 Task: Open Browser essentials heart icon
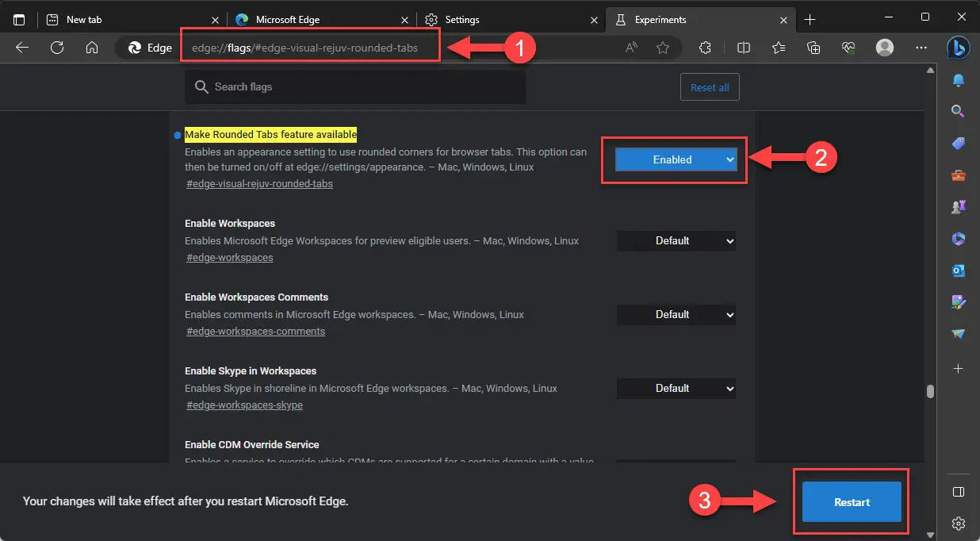[848, 48]
